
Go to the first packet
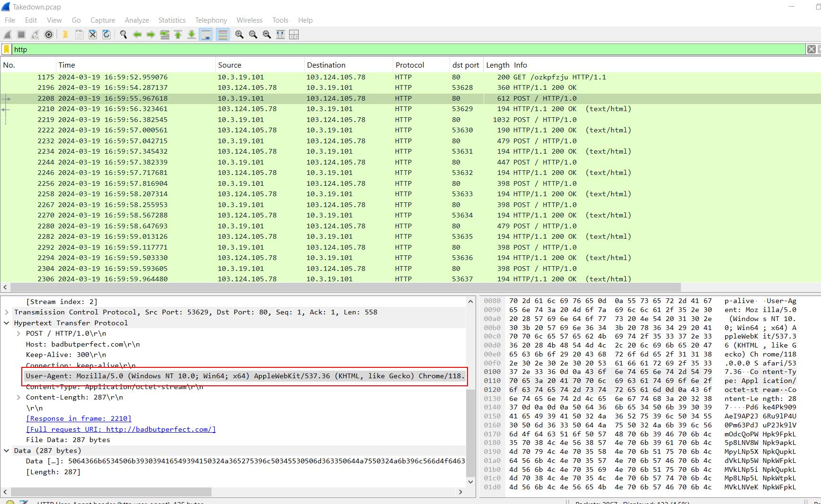(178, 35)
